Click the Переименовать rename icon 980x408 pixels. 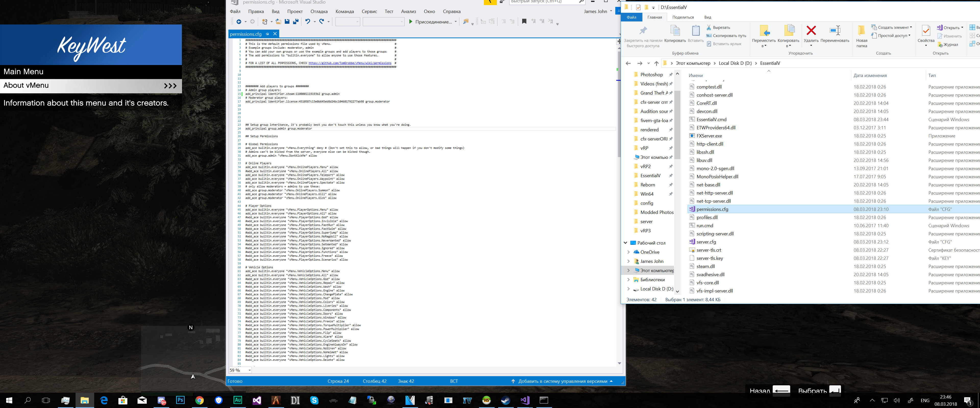pyautogui.click(x=835, y=31)
